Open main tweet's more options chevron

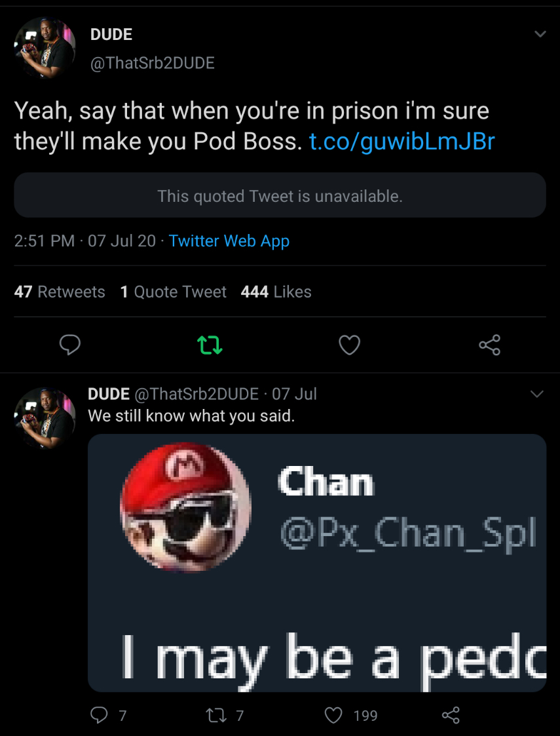pos(540,34)
